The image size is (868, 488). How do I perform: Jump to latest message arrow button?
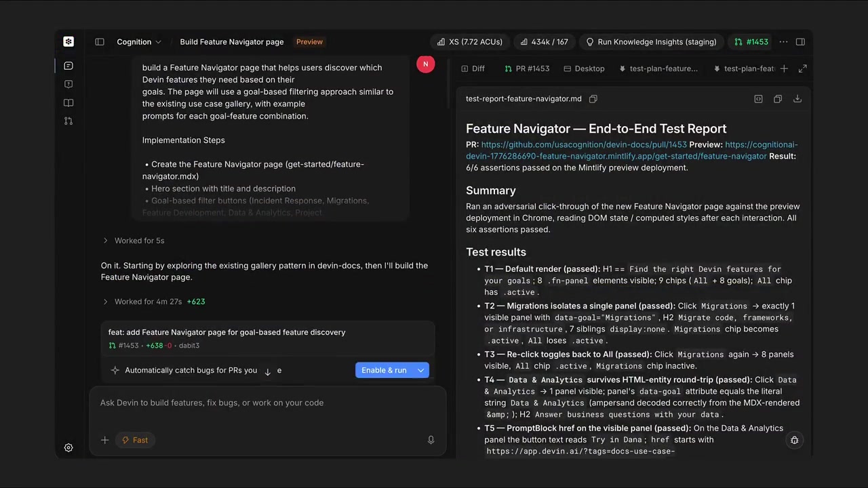[267, 371]
